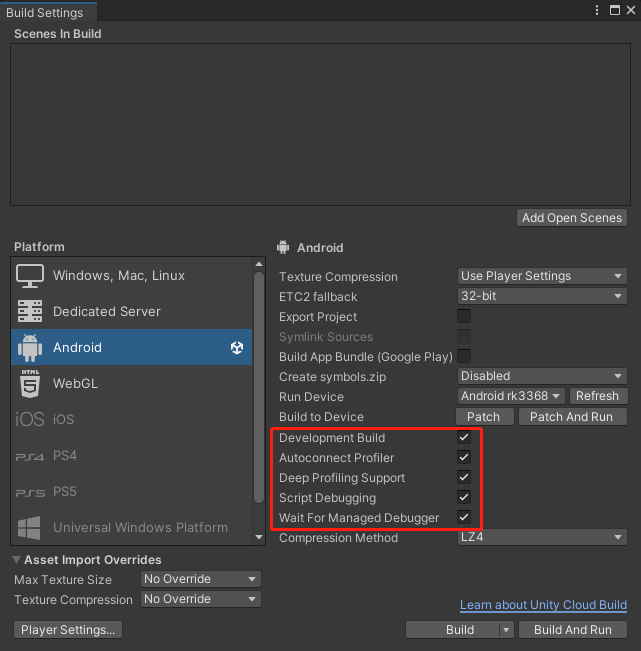Select the WebGL HTML5 platform icon

pos(30,383)
